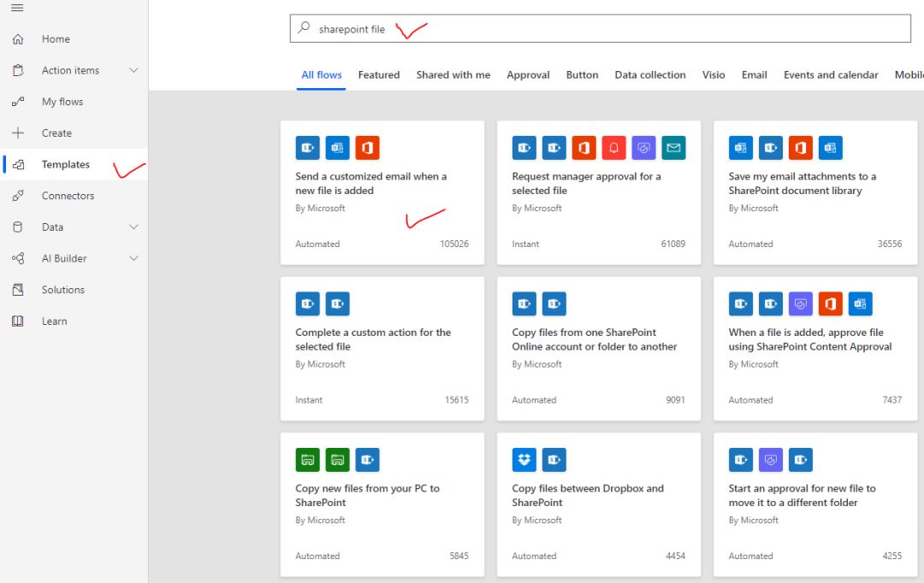This screenshot has height=583, width=924.
Task: Open 'Copy new files from your PC' title
Action: [368, 495]
